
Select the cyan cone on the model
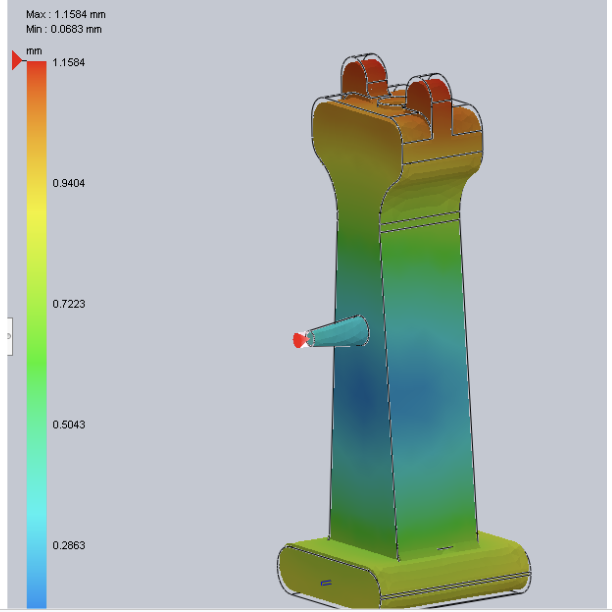340,332
